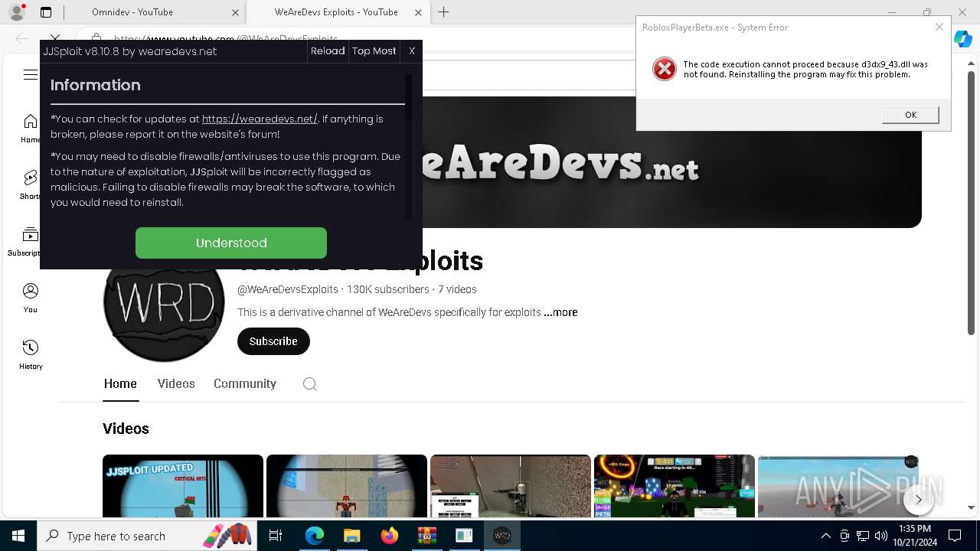Open the wearedevs.net link in JJSploit
This screenshot has height=551, width=980.
(x=260, y=119)
